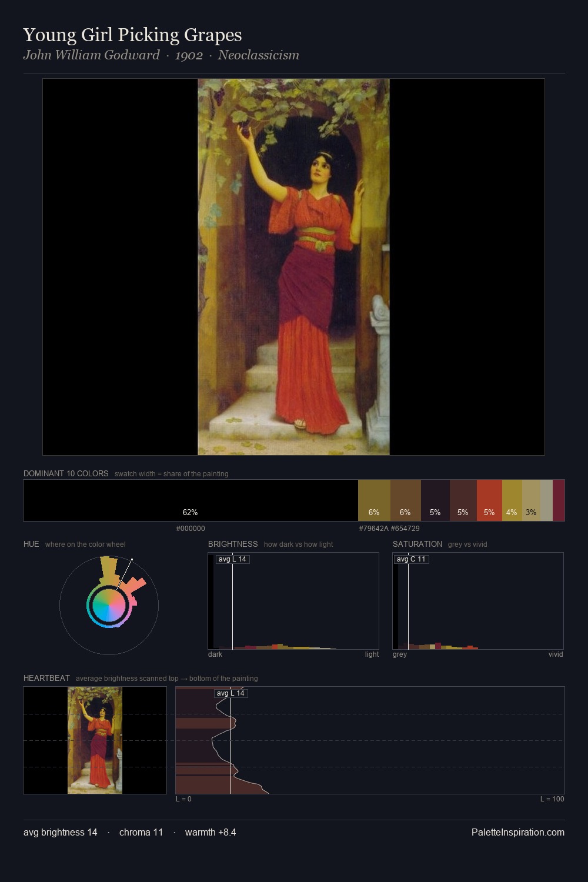Viewport: 588px width, 882px height.
Task: Click the 'L = 100' axis label
Action: [552, 799]
